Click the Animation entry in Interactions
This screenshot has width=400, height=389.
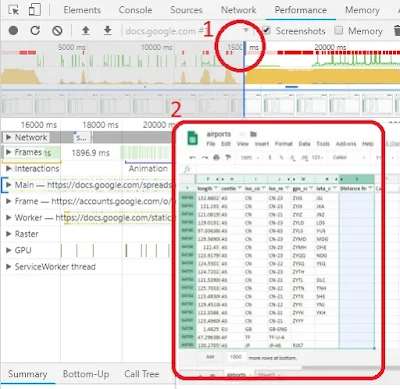(148, 168)
